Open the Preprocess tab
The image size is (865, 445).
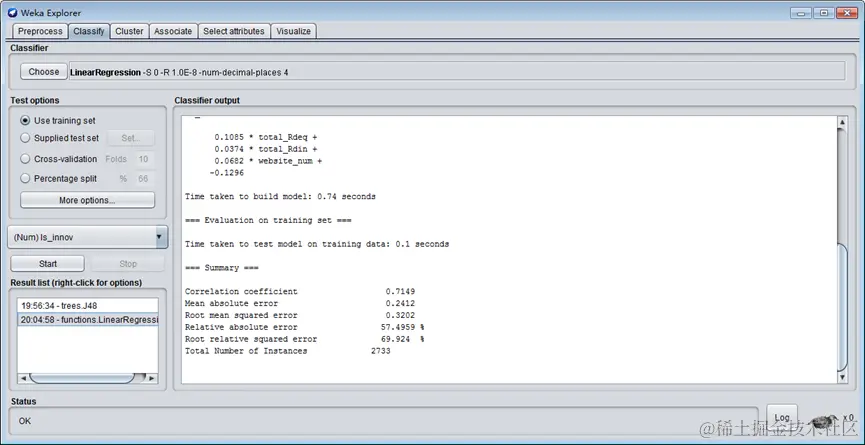pos(40,31)
